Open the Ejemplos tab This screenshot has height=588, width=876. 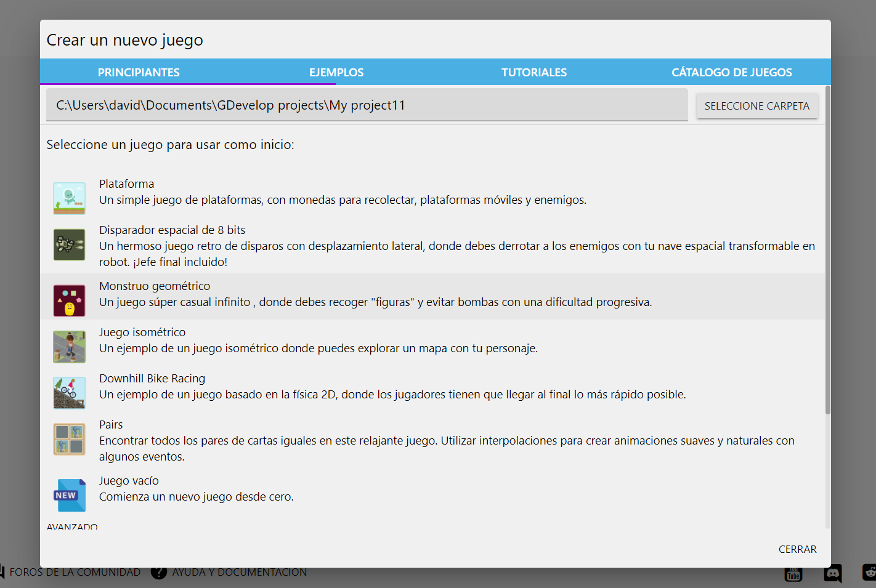(336, 72)
